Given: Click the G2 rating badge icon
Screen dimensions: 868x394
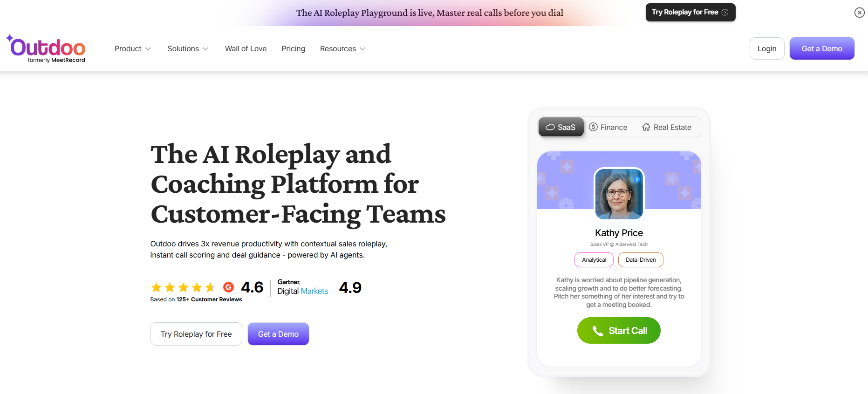Looking at the screenshot, I should pyautogui.click(x=228, y=287).
